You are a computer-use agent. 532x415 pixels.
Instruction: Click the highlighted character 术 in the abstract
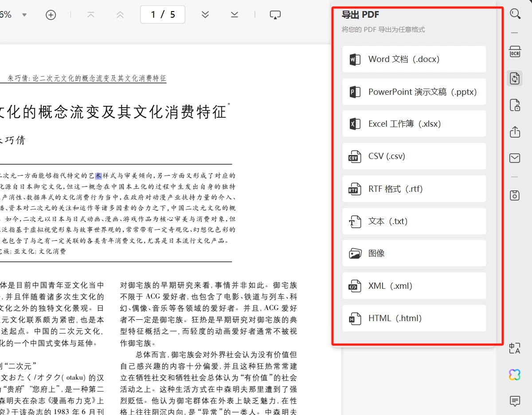(98, 175)
